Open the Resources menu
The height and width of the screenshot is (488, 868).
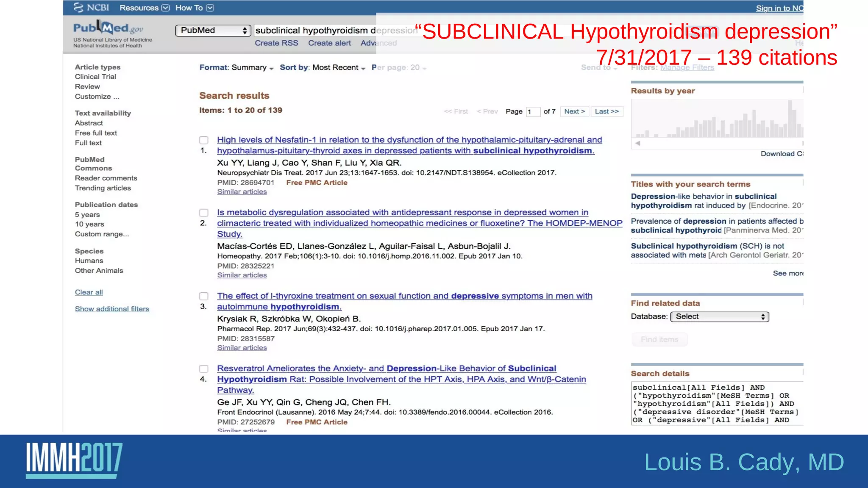[144, 8]
